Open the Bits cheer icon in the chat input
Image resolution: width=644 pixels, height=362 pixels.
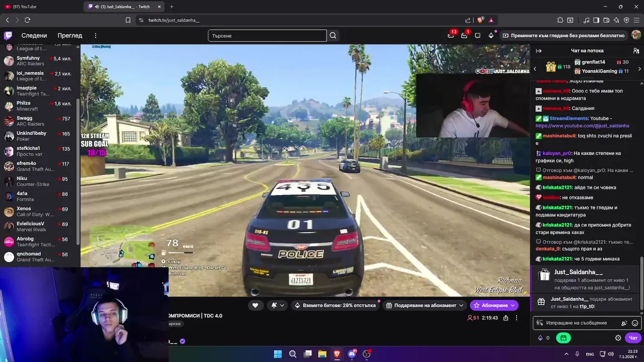[x=624, y=323]
